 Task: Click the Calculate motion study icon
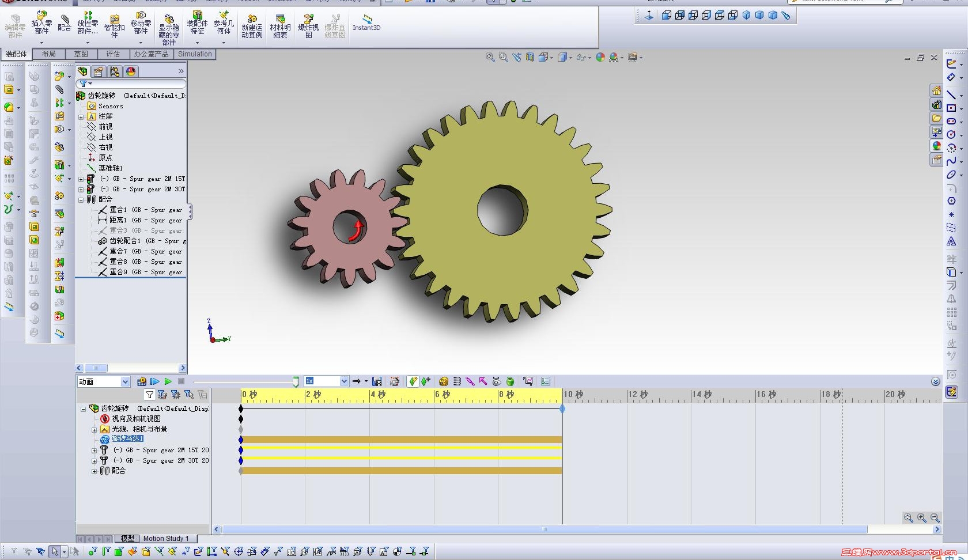(142, 381)
